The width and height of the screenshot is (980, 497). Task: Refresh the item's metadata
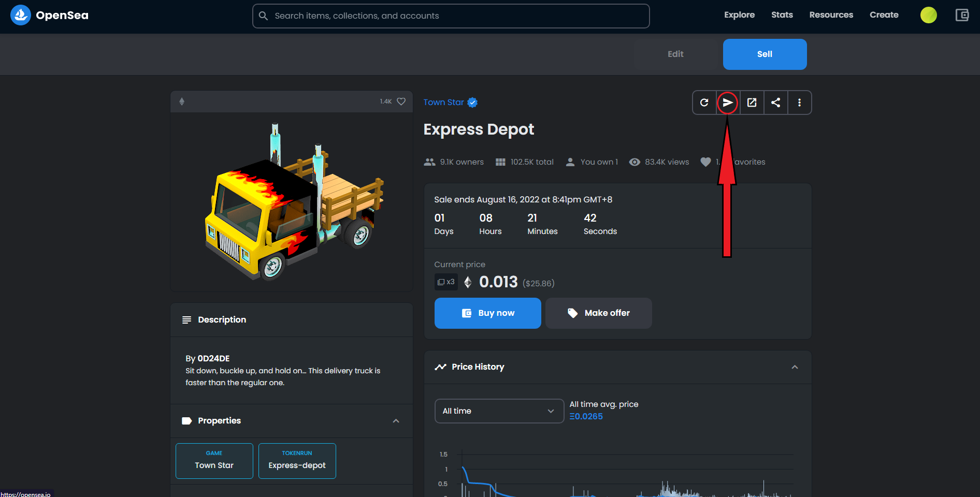(x=704, y=103)
